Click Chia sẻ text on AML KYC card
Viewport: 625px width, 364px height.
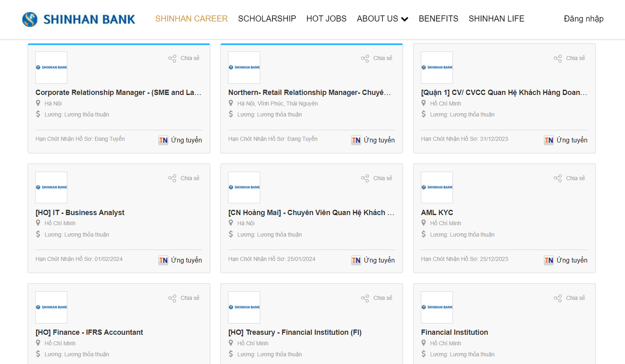point(575,178)
